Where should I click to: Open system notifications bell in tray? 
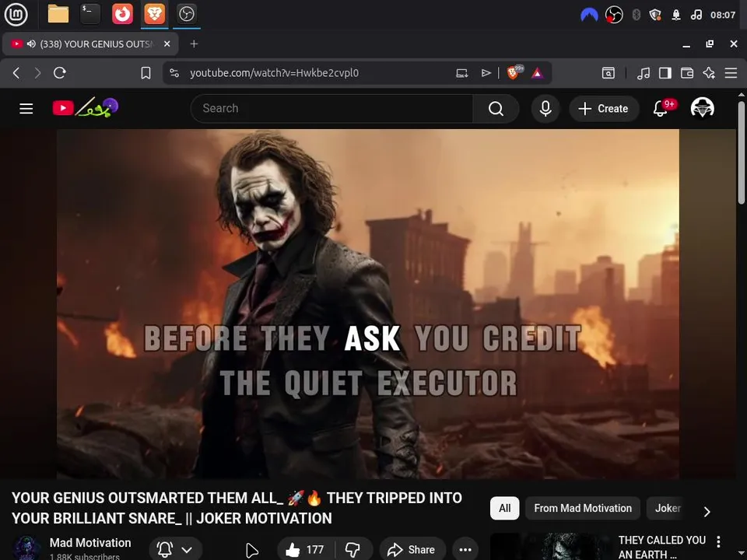[676, 15]
